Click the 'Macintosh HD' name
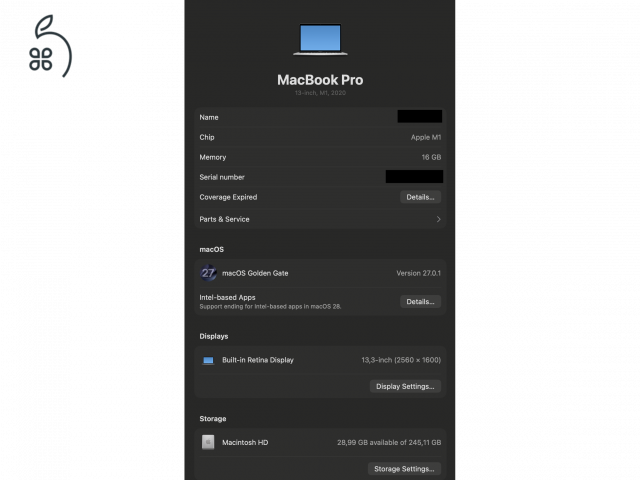 coord(245,442)
